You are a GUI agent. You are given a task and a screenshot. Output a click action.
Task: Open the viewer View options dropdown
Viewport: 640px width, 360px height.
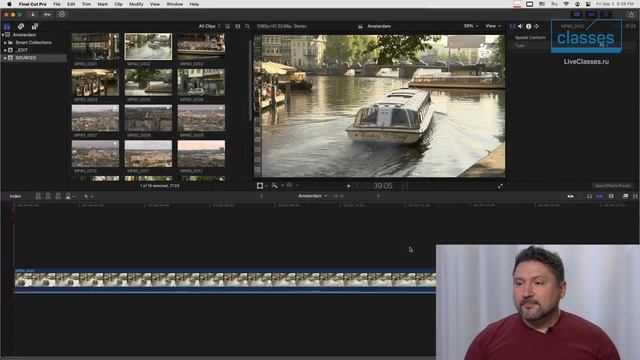point(493,26)
